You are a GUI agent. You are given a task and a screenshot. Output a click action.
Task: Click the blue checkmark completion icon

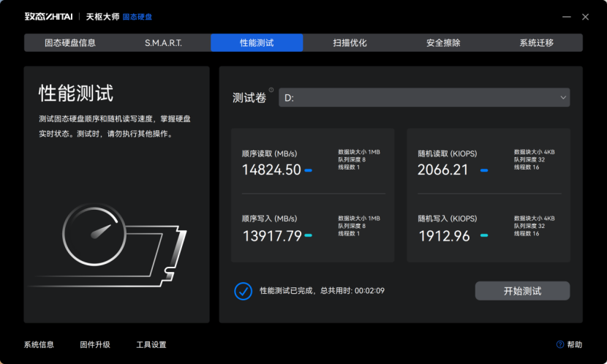coord(243,290)
